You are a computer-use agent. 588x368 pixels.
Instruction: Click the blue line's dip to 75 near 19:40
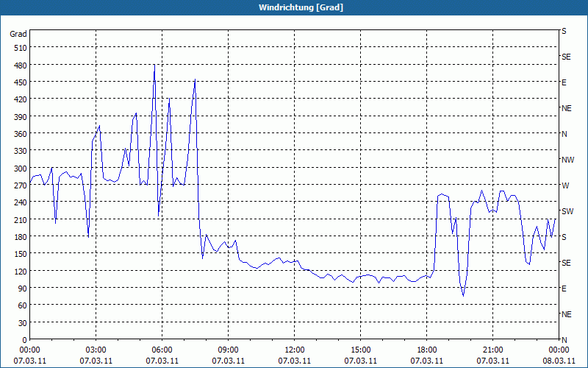[464, 296]
